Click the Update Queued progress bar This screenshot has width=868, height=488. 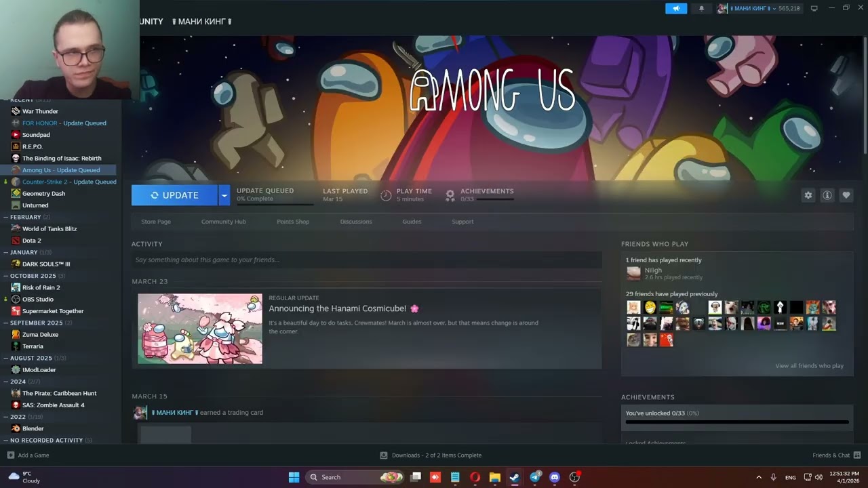(275, 203)
